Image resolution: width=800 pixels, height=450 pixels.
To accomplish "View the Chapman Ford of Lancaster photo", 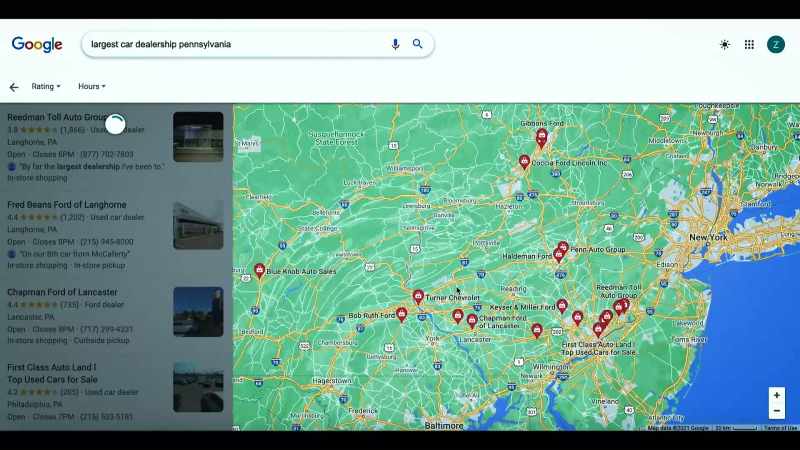I will point(198,312).
